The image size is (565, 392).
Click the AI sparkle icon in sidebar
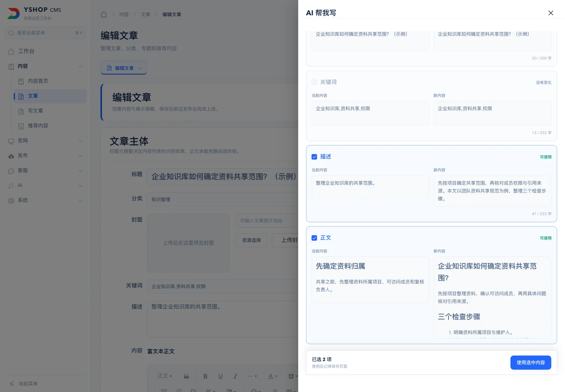click(11, 186)
